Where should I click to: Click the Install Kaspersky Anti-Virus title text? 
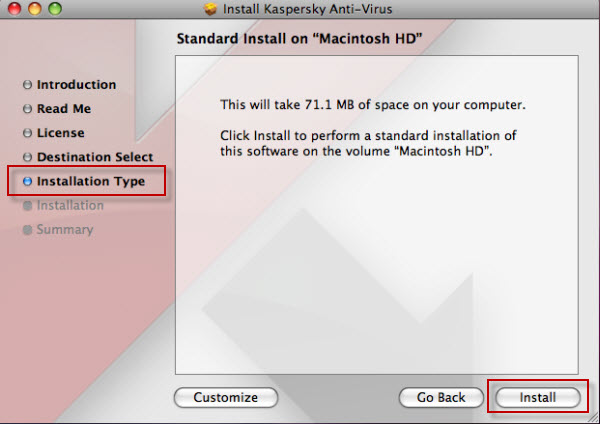[x=308, y=8]
